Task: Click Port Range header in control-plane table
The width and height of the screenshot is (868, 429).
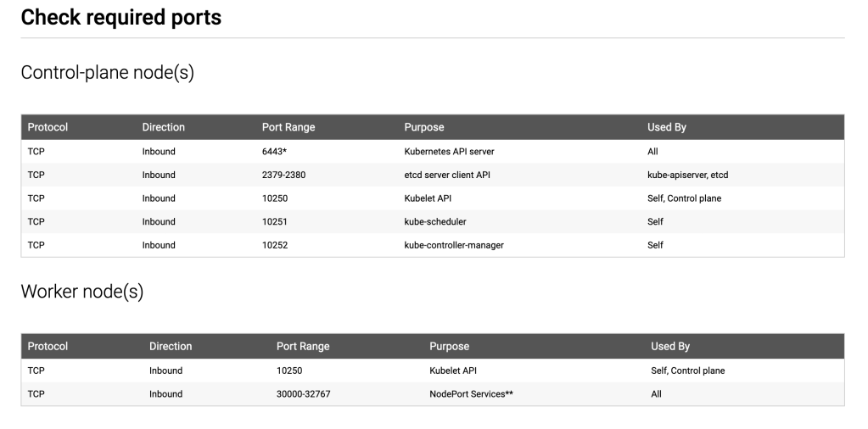Action: (288, 127)
